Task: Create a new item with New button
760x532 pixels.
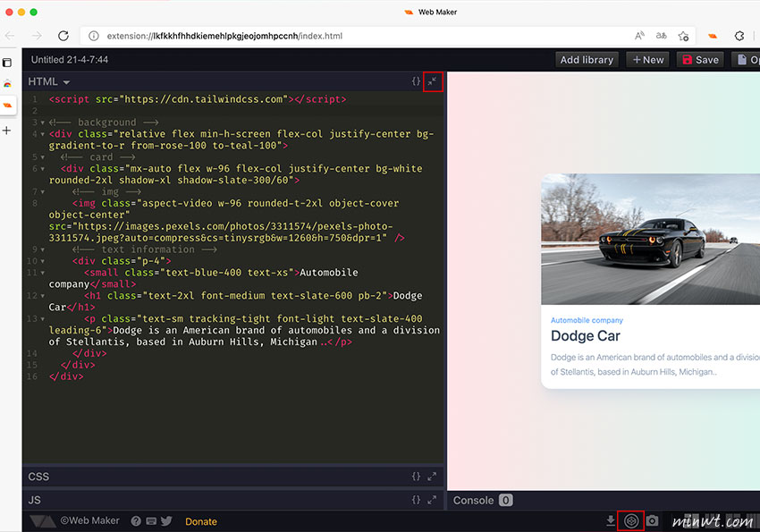Action: coord(648,60)
